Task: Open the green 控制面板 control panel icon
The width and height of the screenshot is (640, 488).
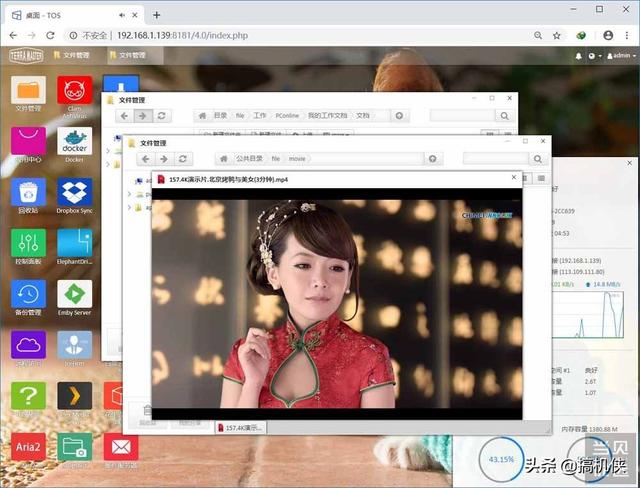Action: pos(28,243)
